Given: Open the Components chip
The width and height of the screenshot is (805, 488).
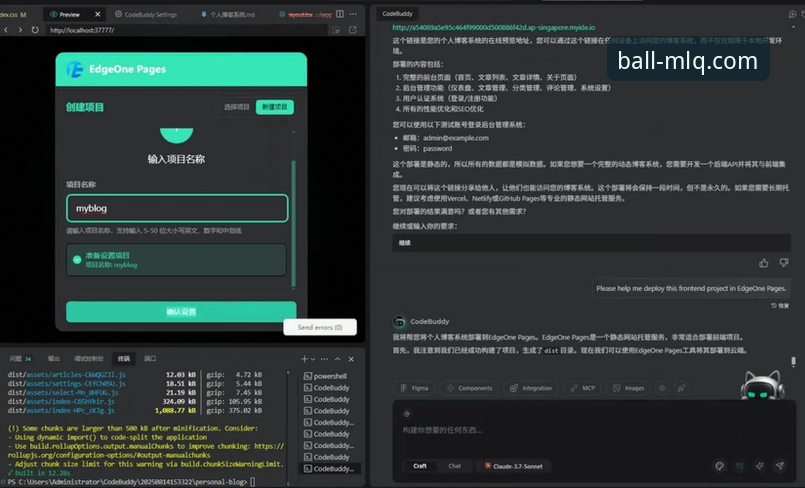Looking at the screenshot, I should click(469, 388).
